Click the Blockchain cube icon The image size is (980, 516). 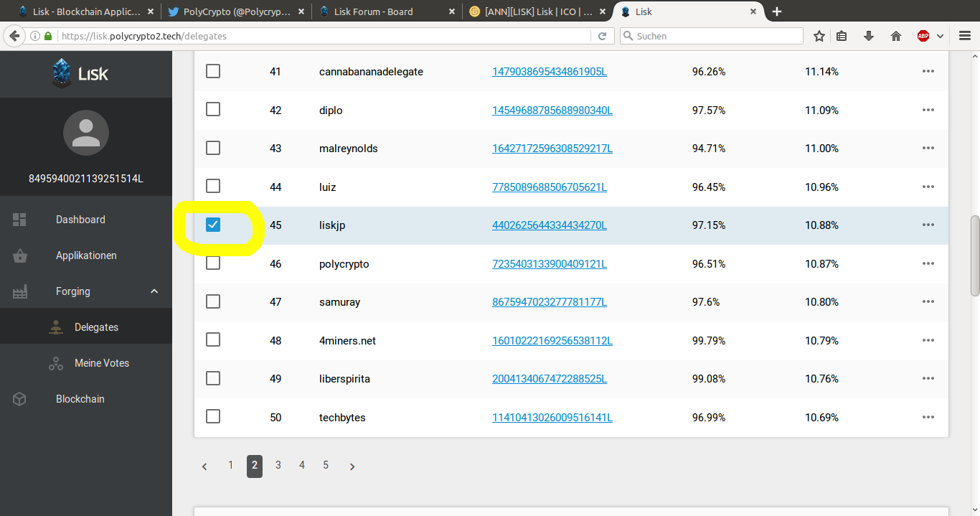(19, 399)
